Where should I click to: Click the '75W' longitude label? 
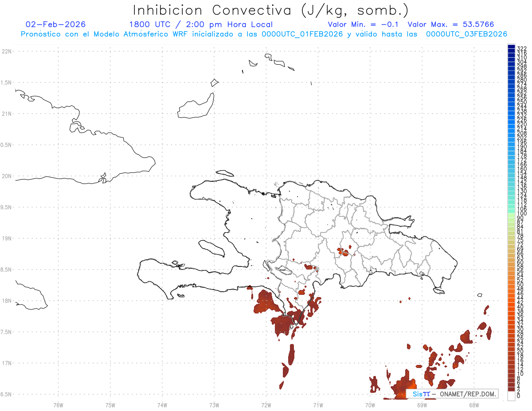point(110,405)
